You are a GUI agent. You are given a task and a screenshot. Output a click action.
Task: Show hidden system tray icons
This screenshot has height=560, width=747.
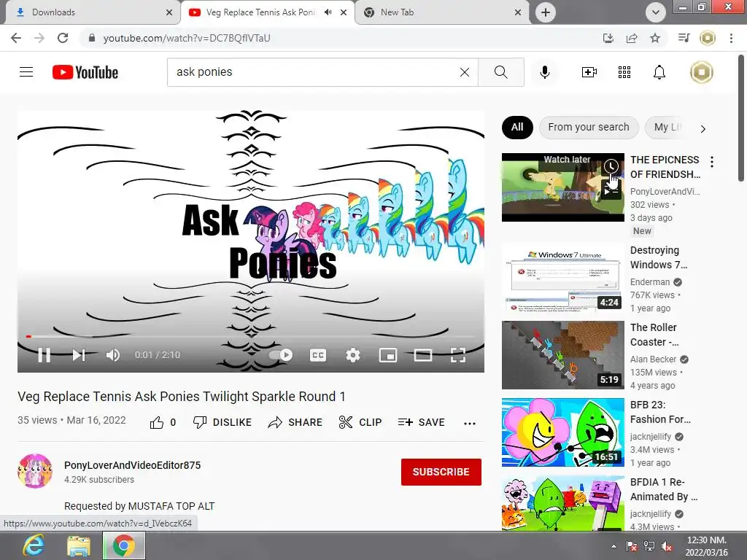pos(614,546)
